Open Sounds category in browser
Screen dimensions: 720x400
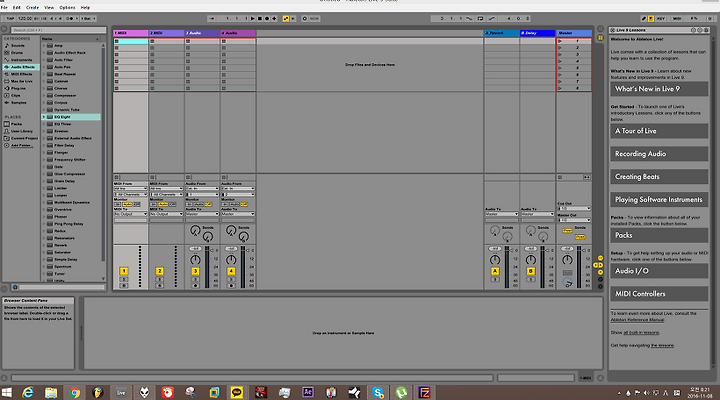click(x=18, y=45)
